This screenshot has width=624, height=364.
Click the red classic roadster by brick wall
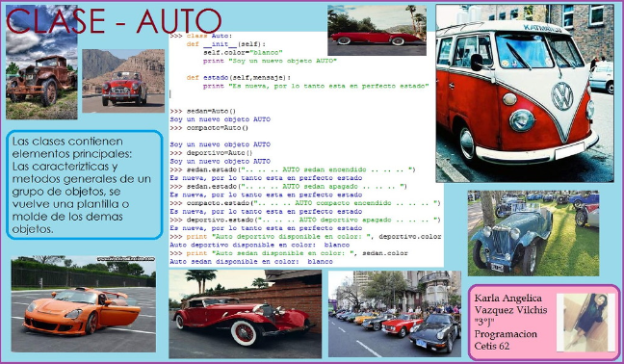pos(245,314)
